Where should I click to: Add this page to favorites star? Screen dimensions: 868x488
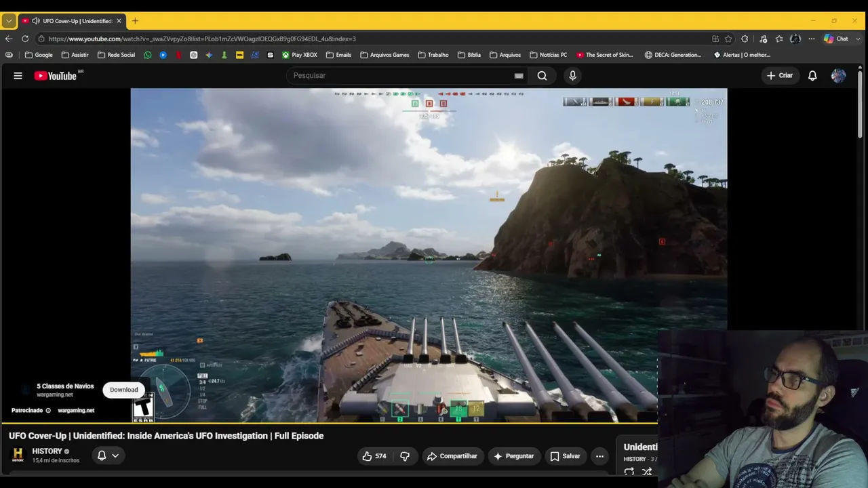(x=728, y=39)
